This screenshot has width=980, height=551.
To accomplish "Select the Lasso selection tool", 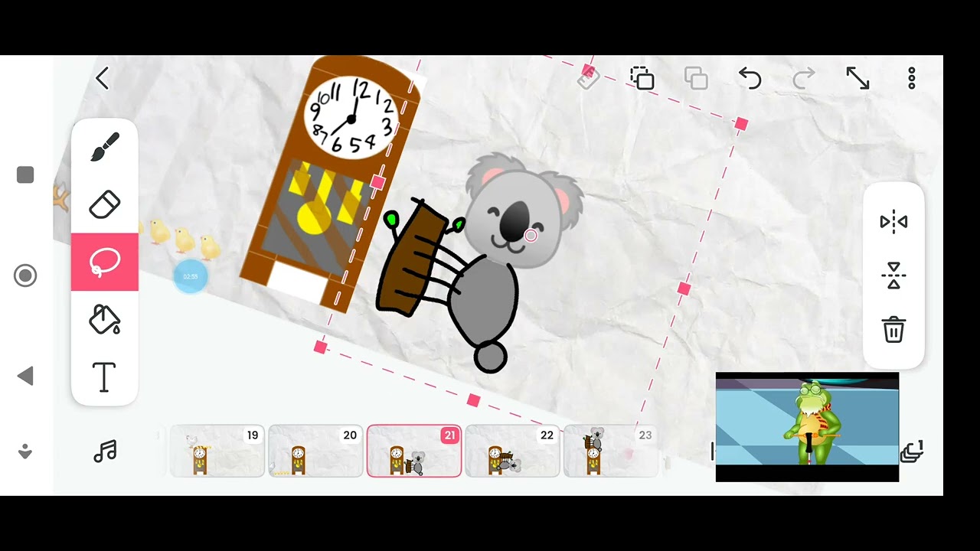I will click(105, 262).
